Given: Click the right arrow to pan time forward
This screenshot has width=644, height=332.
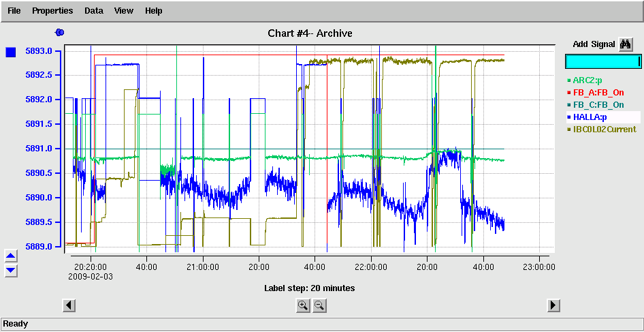Looking at the screenshot, I should click(554, 305).
